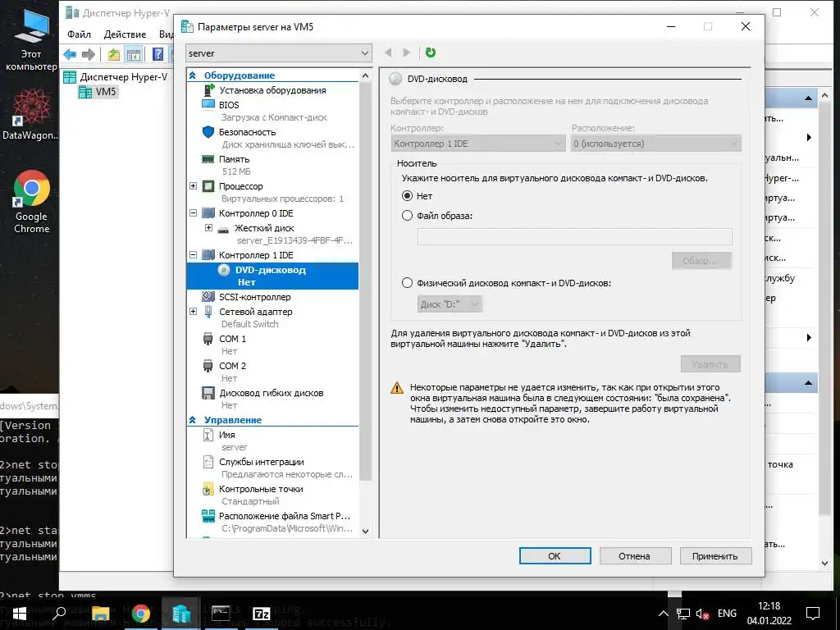Select the Нет media radio button
The image size is (840, 630).
[407, 196]
